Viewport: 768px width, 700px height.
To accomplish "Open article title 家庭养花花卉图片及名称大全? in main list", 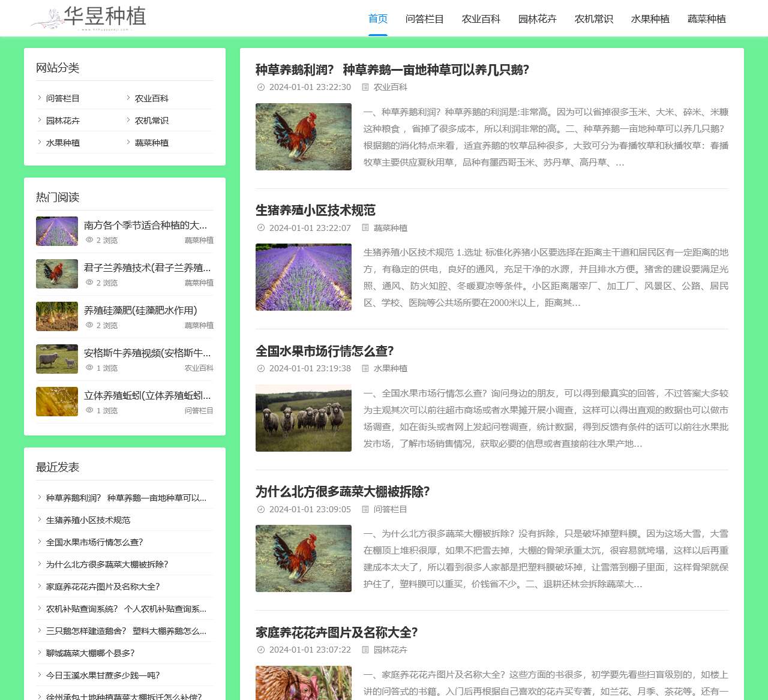I will [x=337, y=633].
